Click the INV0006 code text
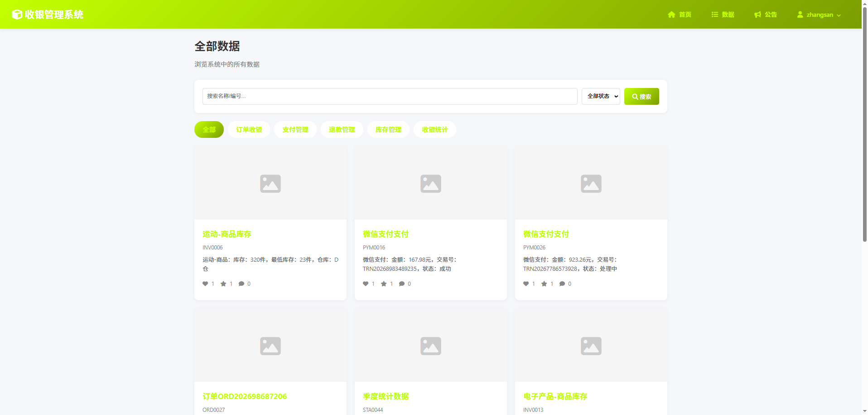Screen dimensions: 868x415 (212, 248)
